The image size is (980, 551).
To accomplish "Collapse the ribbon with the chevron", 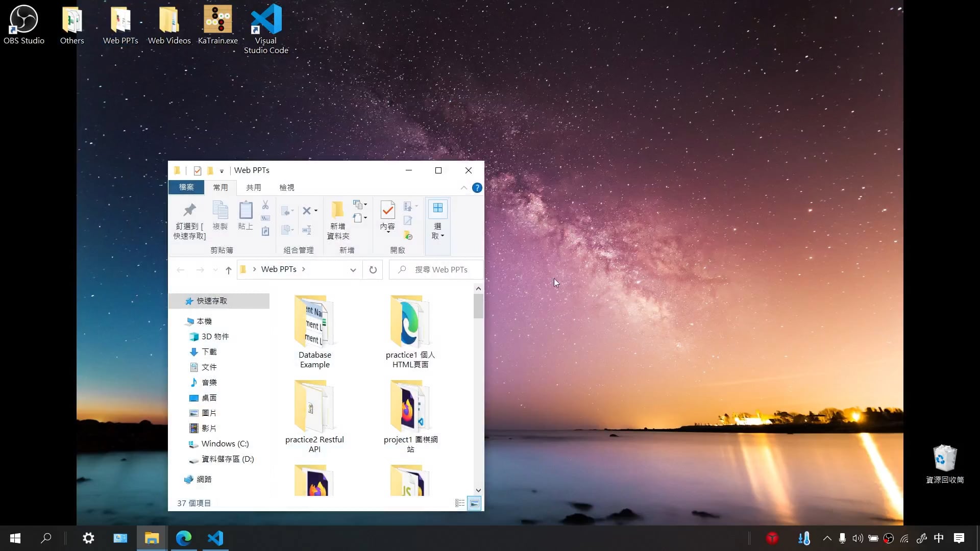I will [463, 188].
